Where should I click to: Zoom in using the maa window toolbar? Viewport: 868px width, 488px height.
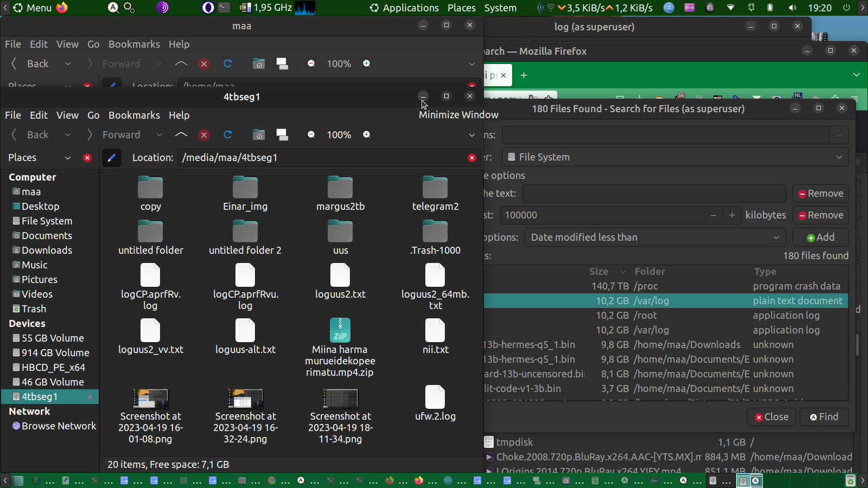click(367, 64)
